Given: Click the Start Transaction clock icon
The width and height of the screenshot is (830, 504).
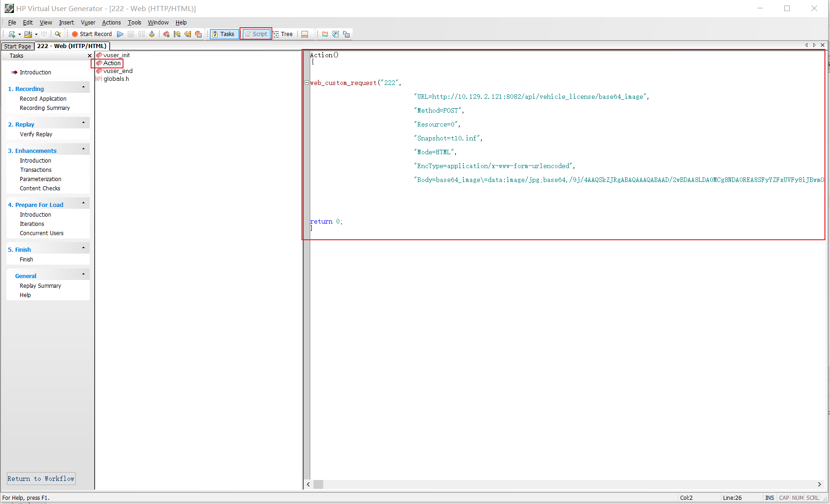Looking at the screenshot, I should [x=177, y=34].
